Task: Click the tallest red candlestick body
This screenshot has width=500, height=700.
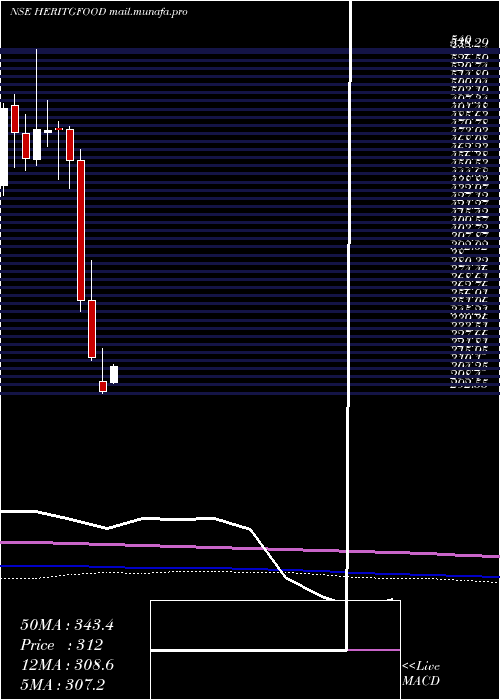Action: [81, 230]
